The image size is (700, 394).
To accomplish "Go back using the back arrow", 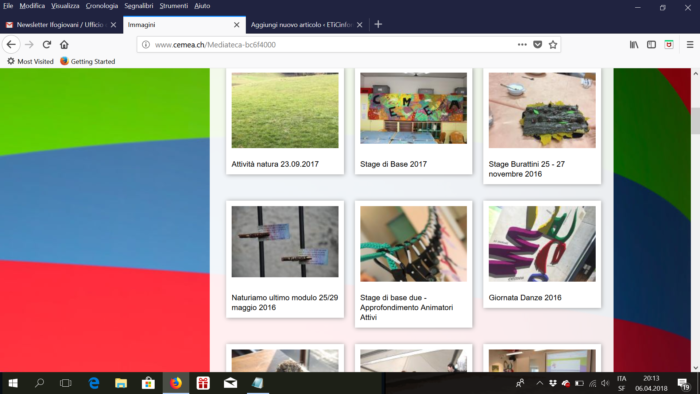I will tap(11, 45).
